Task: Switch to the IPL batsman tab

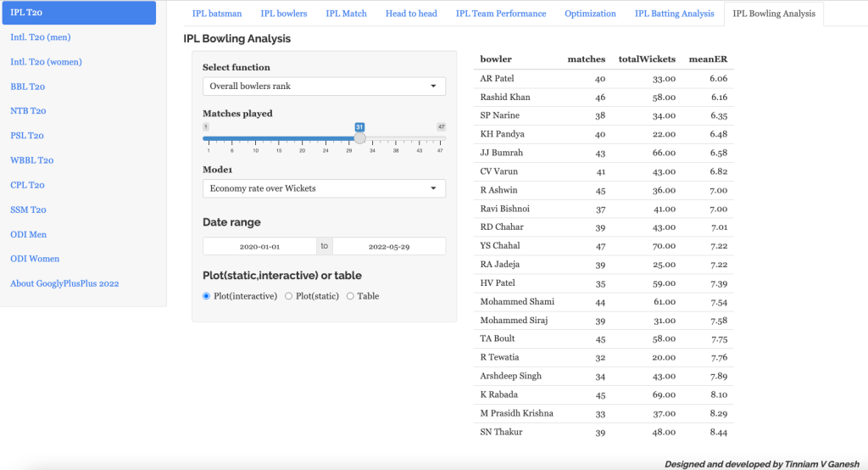Action: pyautogui.click(x=216, y=14)
